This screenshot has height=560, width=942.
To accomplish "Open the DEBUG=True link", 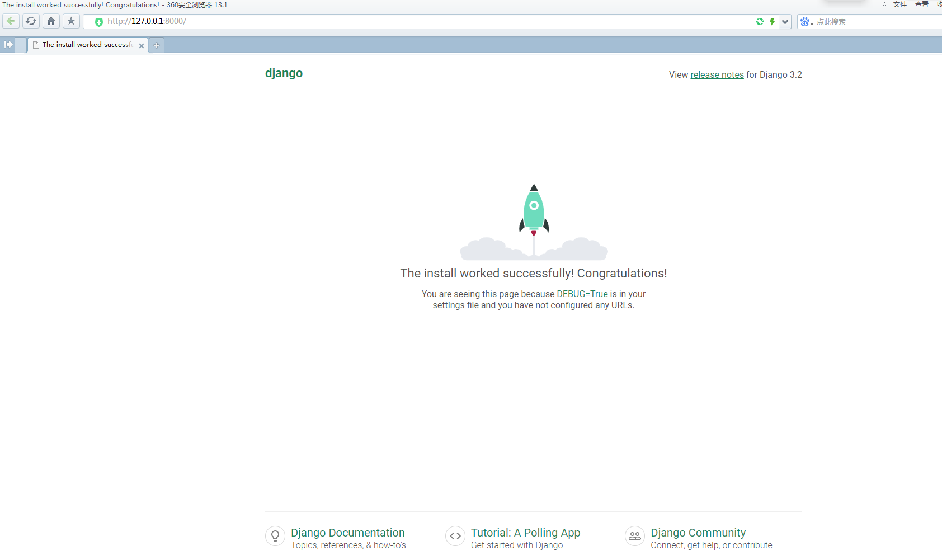I will click(582, 294).
